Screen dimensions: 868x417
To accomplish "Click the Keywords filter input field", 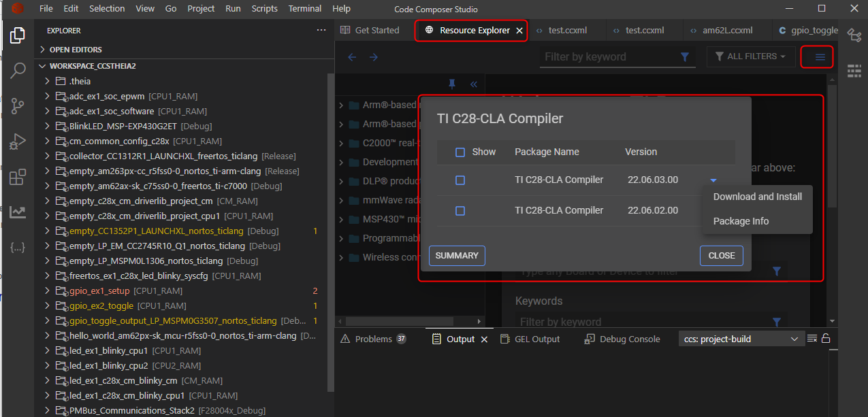I will tap(643, 322).
